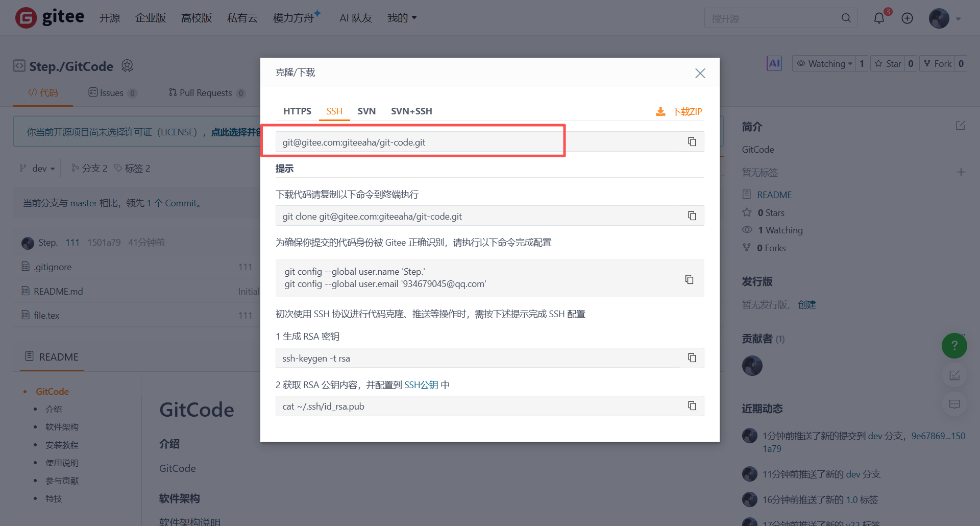Copy the SSH repository URL
This screenshot has height=526, width=980.
[x=692, y=141]
